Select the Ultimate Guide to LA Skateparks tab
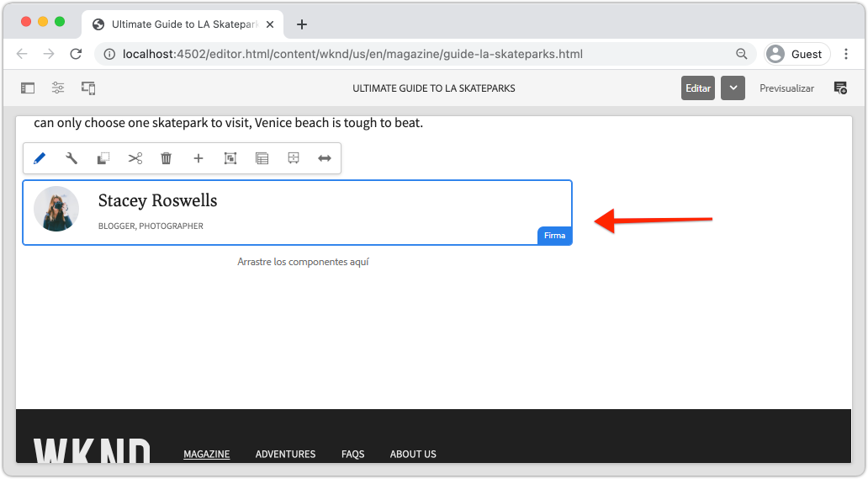The height and width of the screenshot is (479, 868). [x=183, y=24]
